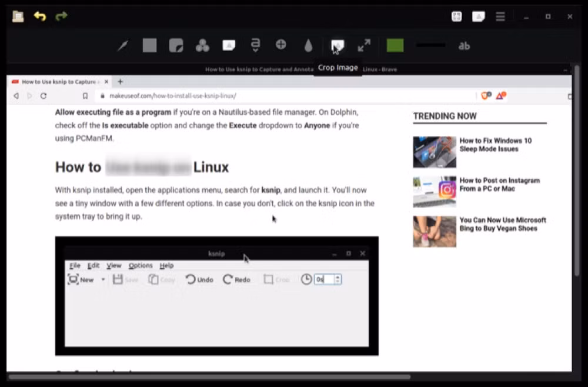Click the image icon beside the hamburger menu
588x387 pixels.
point(479,16)
